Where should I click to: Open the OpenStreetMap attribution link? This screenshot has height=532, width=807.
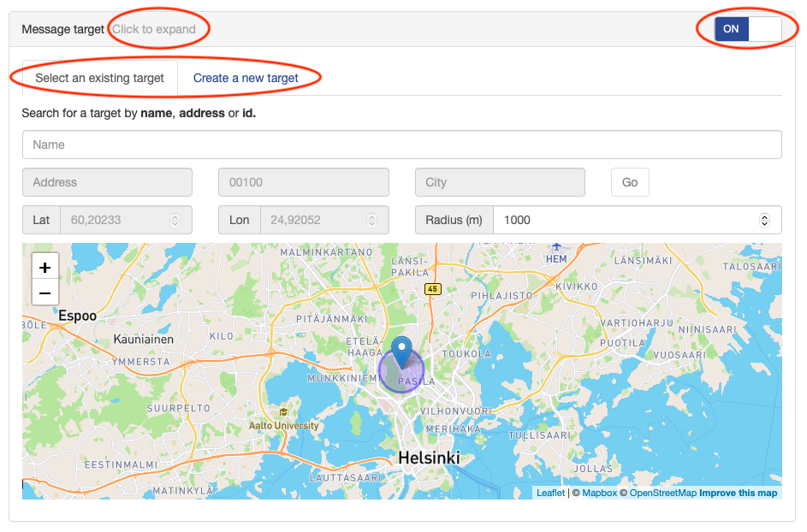click(x=663, y=493)
